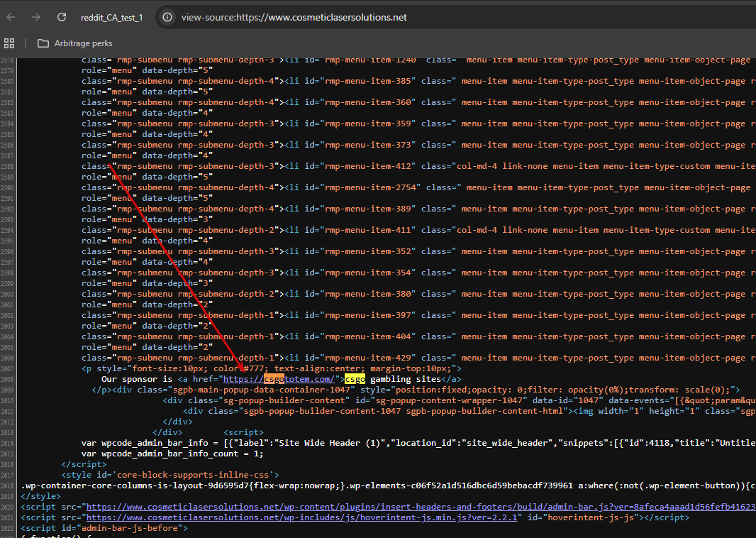Click the browser forward arrow

36,17
